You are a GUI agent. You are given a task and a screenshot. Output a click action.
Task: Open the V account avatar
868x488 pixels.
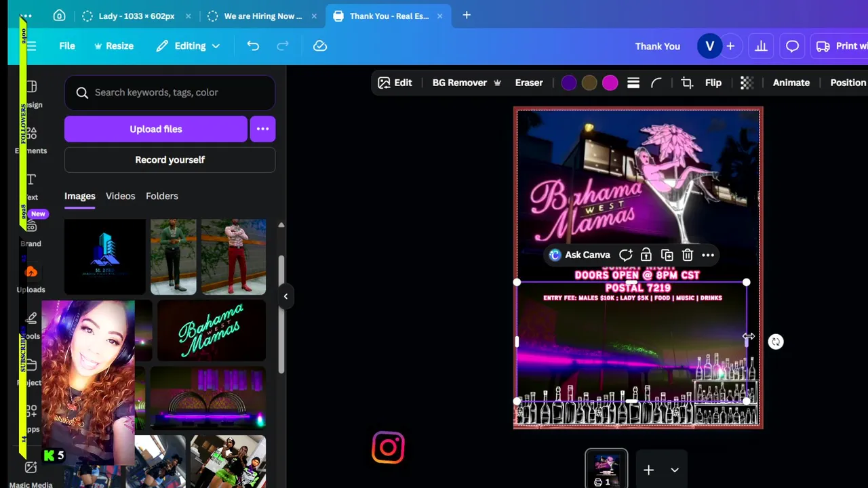click(x=709, y=46)
